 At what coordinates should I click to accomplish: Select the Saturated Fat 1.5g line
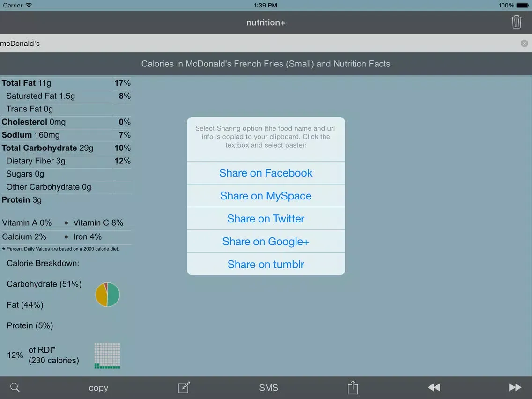point(66,96)
